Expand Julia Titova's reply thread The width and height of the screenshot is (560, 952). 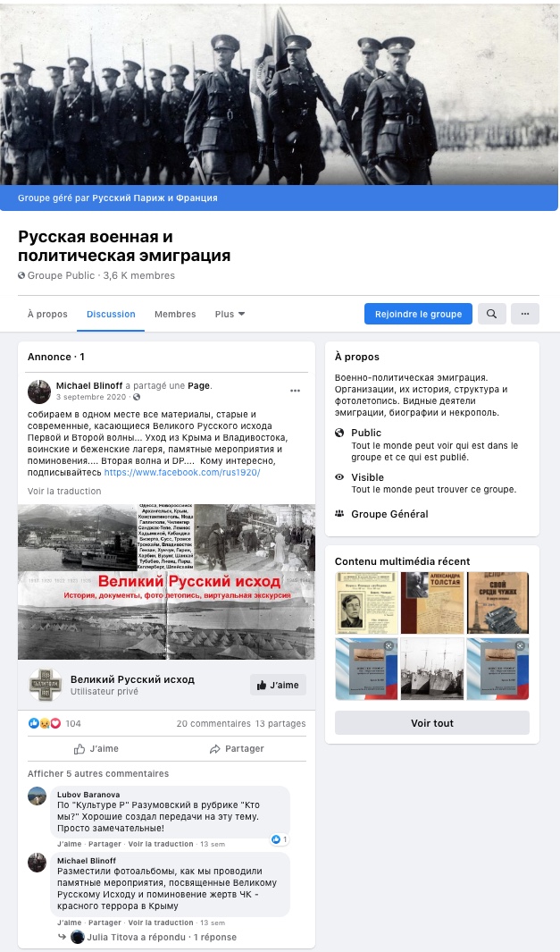[x=155, y=937]
